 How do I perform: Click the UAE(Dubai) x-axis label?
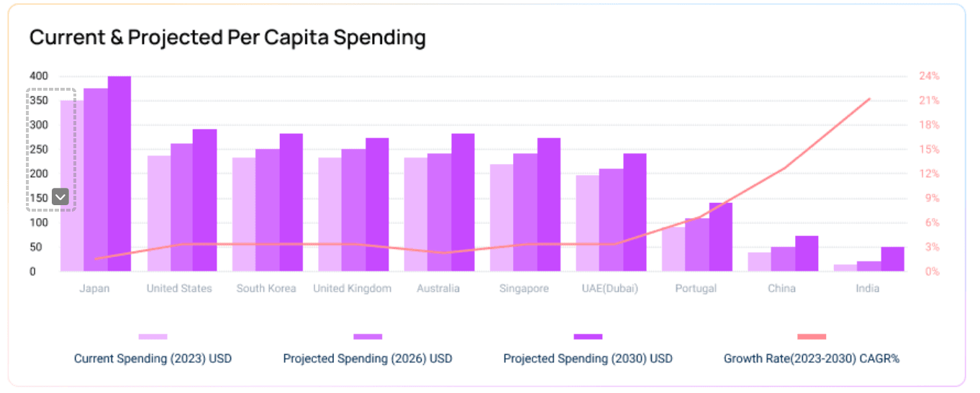tap(610, 289)
